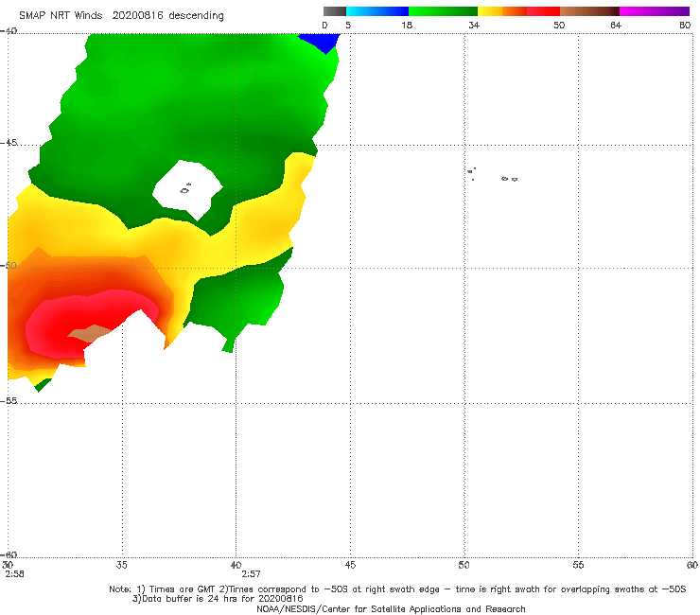The width and height of the screenshot is (700, 615).
Task: Select the cyan-to-blue color bar segment
Action: (377, 11)
